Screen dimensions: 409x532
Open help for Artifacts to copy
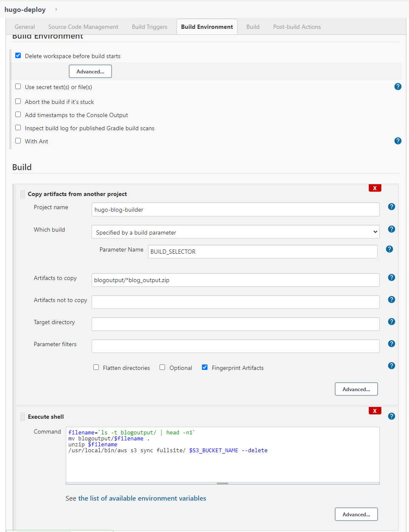pyautogui.click(x=392, y=277)
